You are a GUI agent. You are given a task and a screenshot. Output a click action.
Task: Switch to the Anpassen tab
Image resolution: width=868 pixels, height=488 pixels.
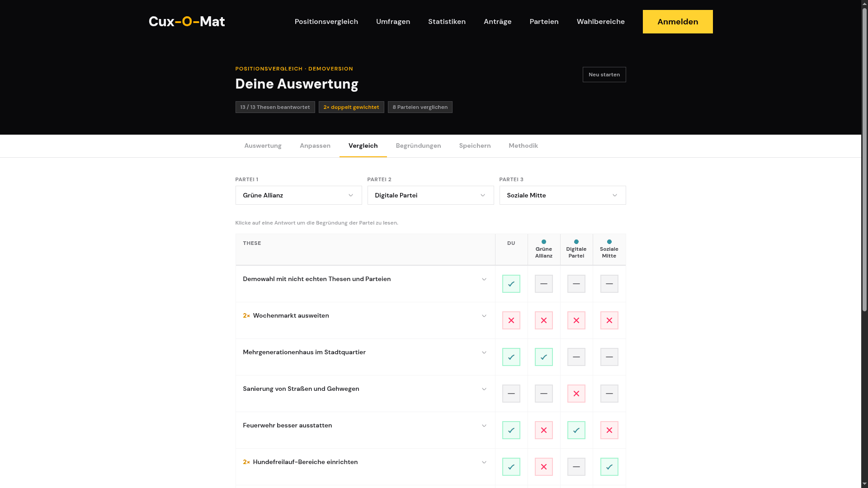point(315,145)
